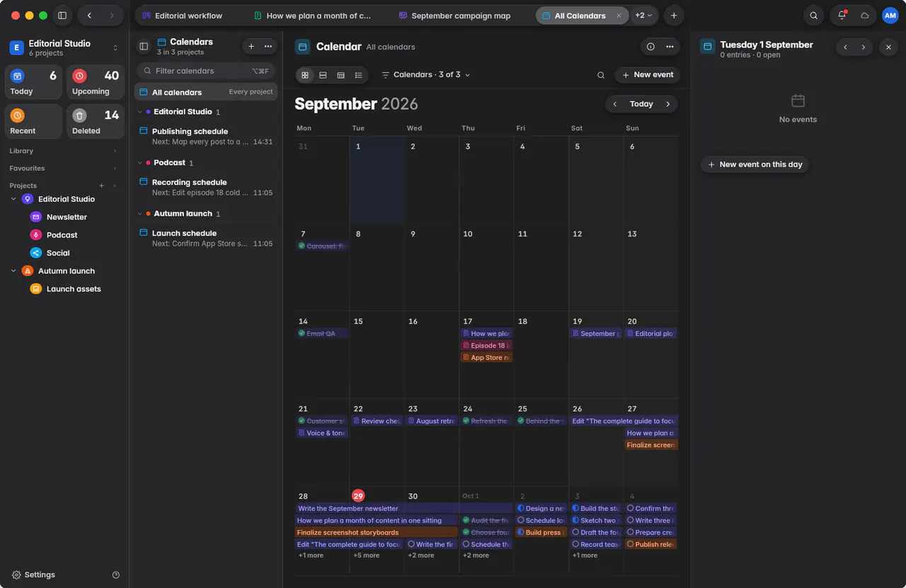Go to previous month arrow
The width and height of the screenshot is (906, 588).
click(x=615, y=104)
